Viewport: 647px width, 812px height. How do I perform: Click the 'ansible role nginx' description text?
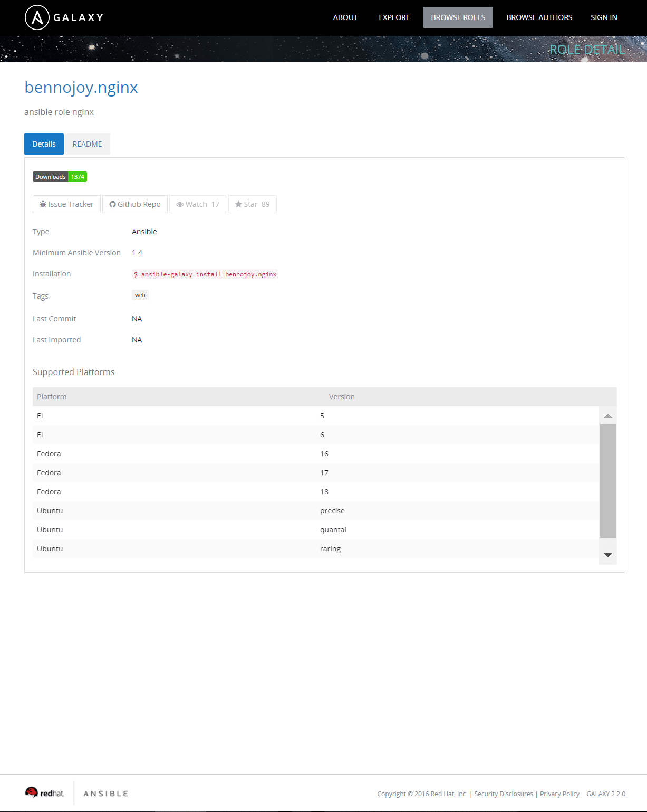[59, 112]
